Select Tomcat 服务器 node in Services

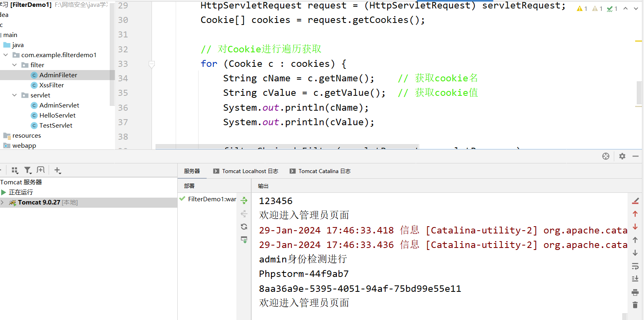pos(21,182)
